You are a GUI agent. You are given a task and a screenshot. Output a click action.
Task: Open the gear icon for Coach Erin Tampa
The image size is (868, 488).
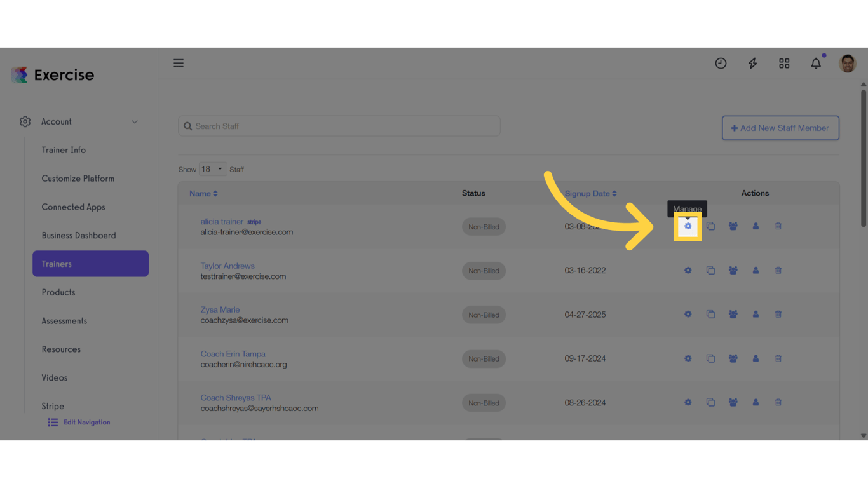(x=688, y=358)
